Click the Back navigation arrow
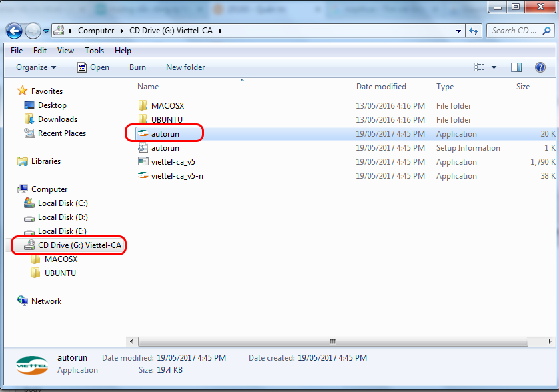Viewport: 559px width, 392px height. pyautogui.click(x=14, y=31)
